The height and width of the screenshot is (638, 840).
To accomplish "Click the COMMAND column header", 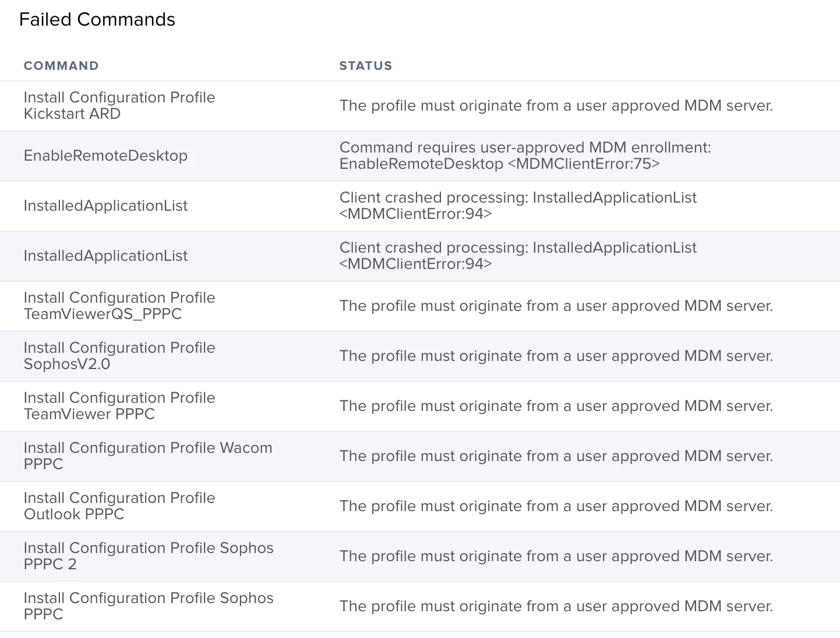I will tap(61, 66).
